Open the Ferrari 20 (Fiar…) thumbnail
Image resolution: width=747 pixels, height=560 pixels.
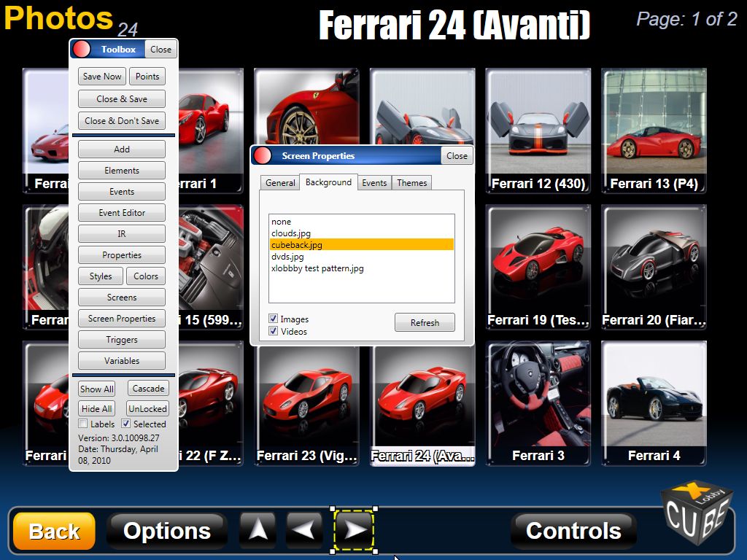coord(654,267)
